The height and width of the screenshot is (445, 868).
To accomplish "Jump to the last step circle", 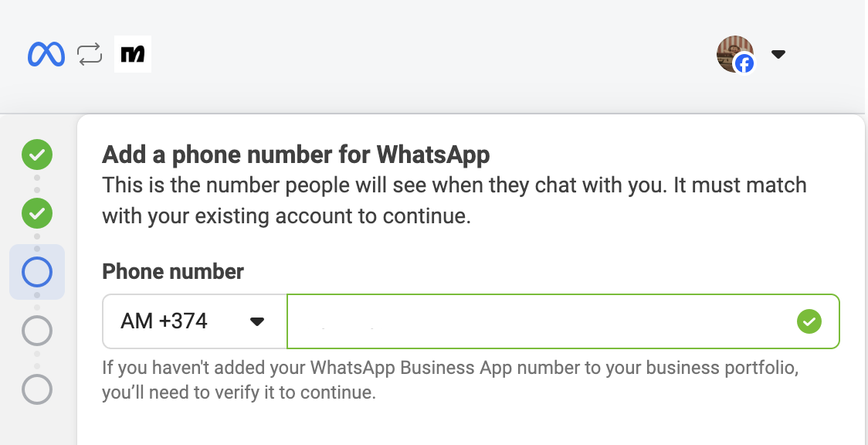I will 37,389.
